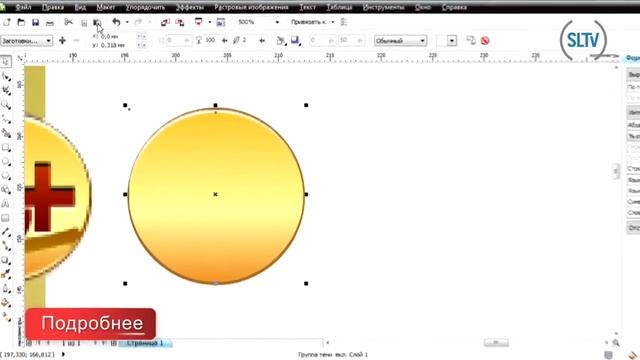Select the Shape tool
The width and height of the screenshot is (640, 360).
[x=6, y=76]
